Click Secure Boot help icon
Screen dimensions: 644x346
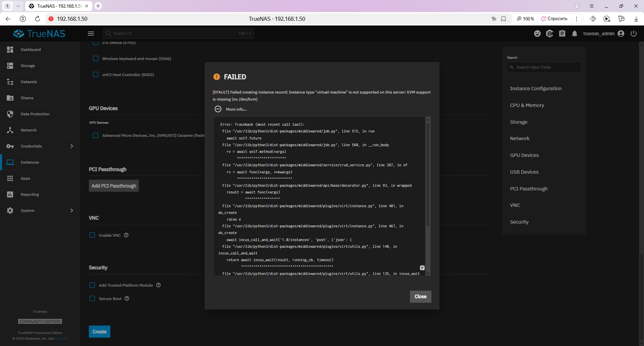[x=127, y=298]
